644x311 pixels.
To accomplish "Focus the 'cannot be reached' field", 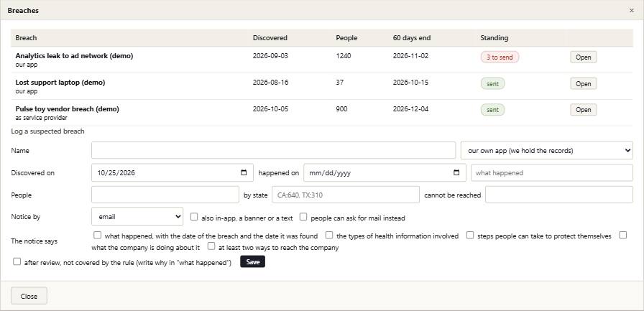I will 559,195.
